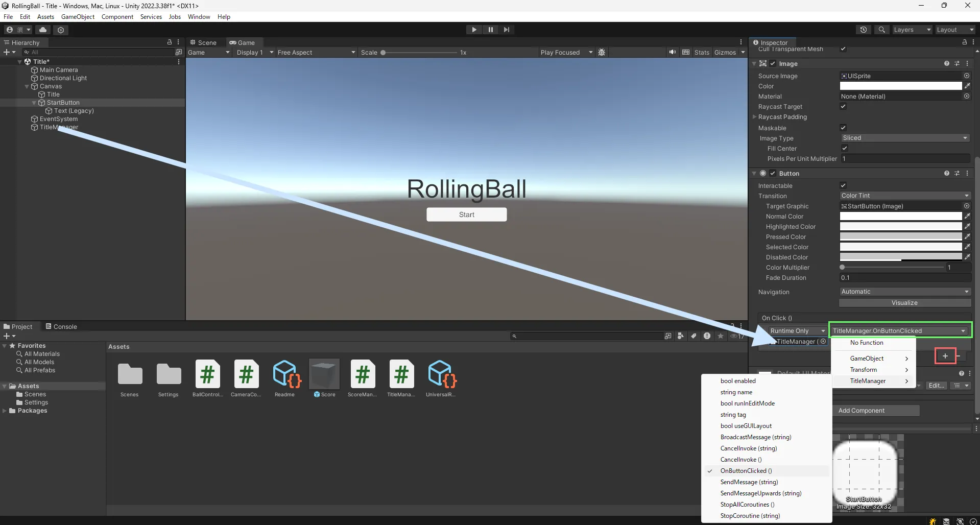
Task: Click the Highlighted Color swatch
Action: [x=900, y=227]
